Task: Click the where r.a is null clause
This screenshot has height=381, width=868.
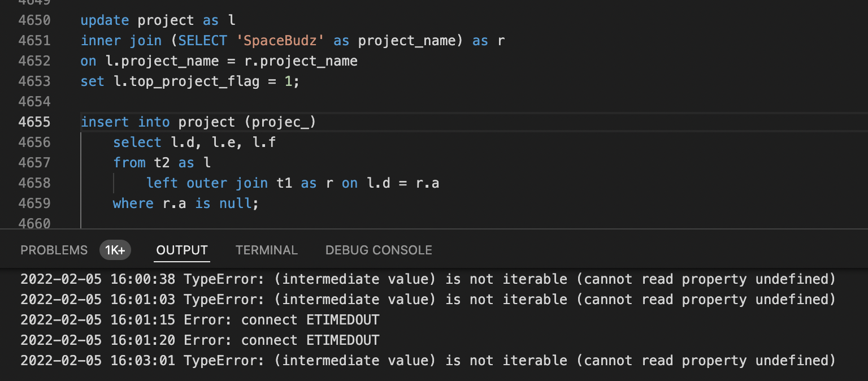Action: point(185,203)
